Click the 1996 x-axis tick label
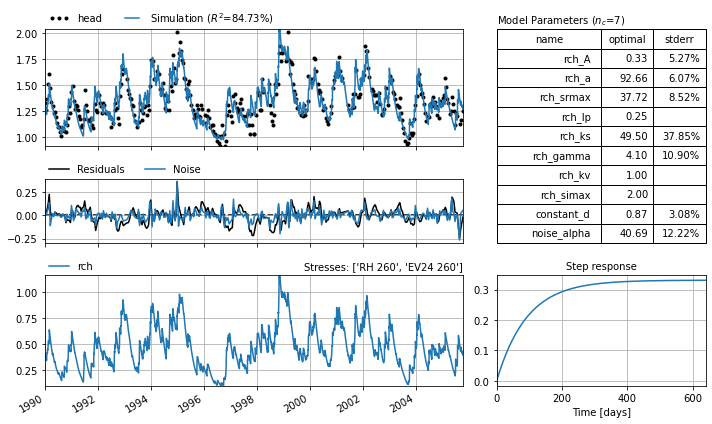Viewport: 712px width, 424px height. pos(189,403)
